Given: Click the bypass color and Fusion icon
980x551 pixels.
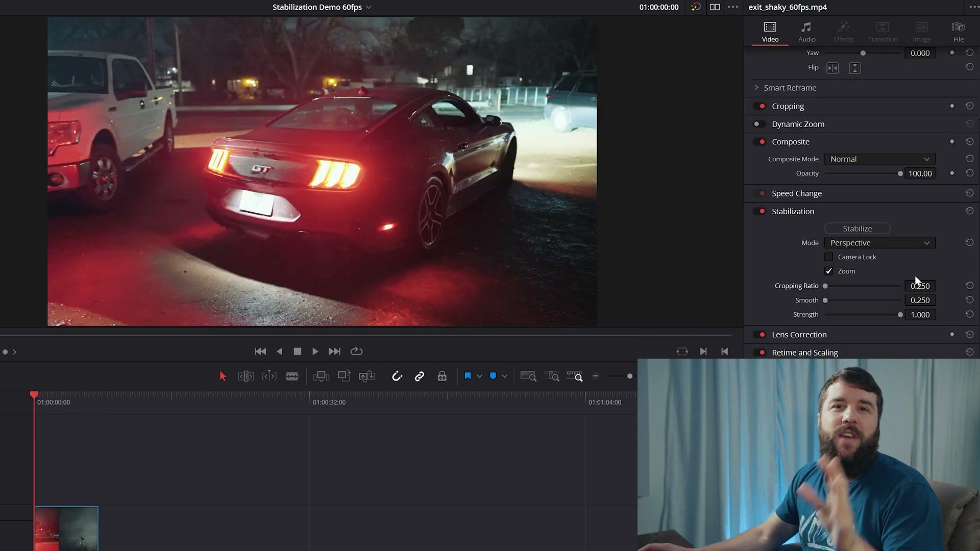Looking at the screenshot, I should point(696,7).
